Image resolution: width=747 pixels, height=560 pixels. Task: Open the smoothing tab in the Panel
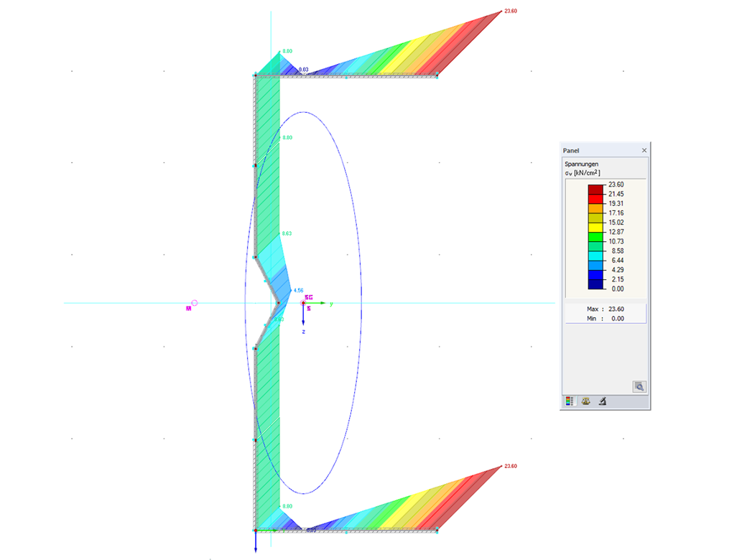(x=602, y=401)
